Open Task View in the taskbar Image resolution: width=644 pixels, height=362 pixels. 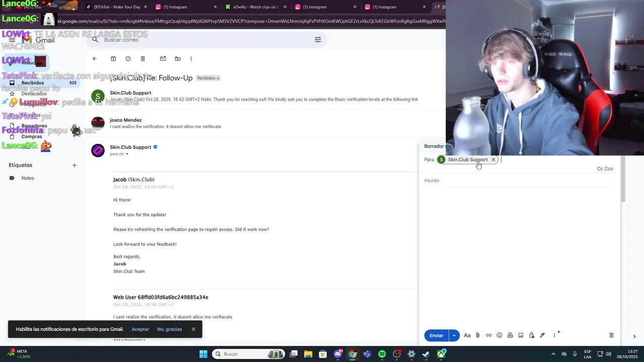tap(294, 354)
